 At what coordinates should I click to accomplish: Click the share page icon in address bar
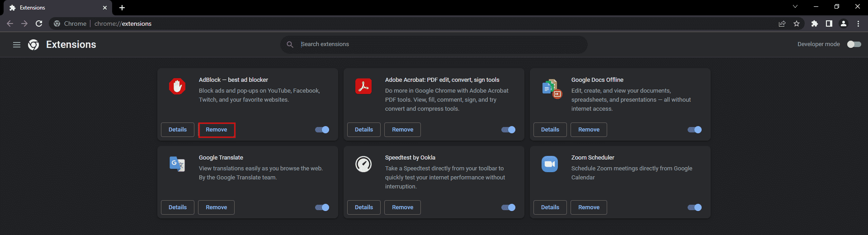(x=782, y=23)
